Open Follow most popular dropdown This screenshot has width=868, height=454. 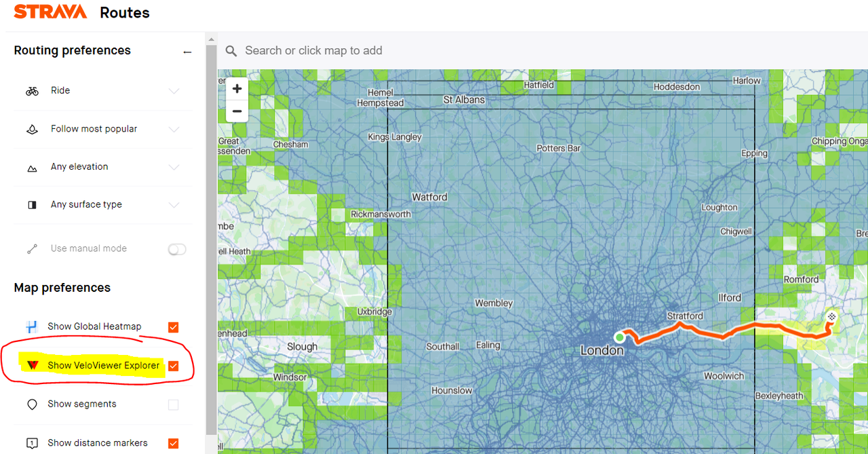point(174,129)
